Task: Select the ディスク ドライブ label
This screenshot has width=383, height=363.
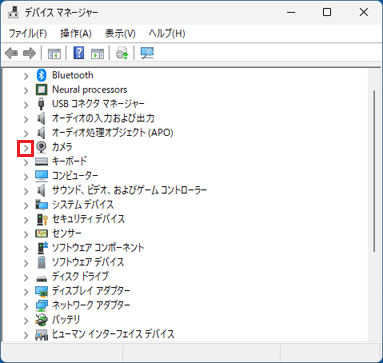Action: point(80,276)
